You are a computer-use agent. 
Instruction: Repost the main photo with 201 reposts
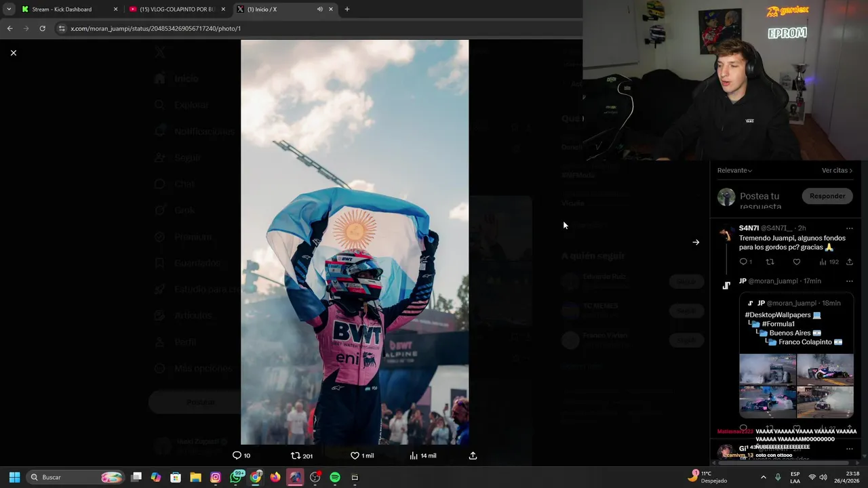point(302,455)
